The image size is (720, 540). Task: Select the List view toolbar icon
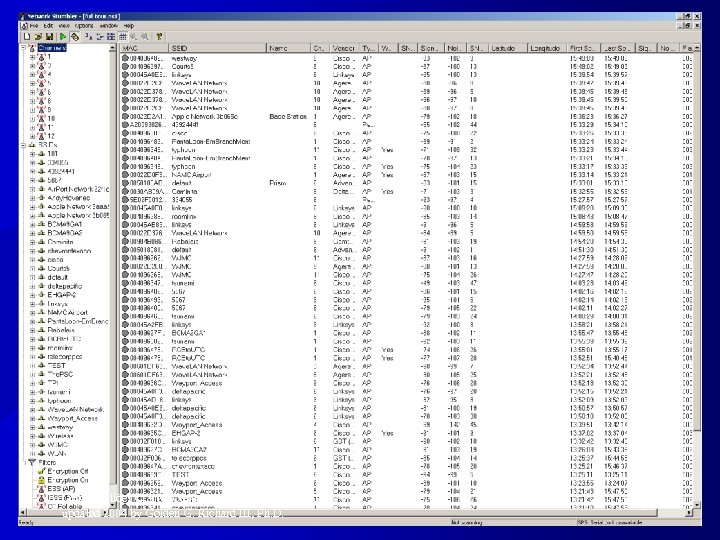(x=111, y=37)
